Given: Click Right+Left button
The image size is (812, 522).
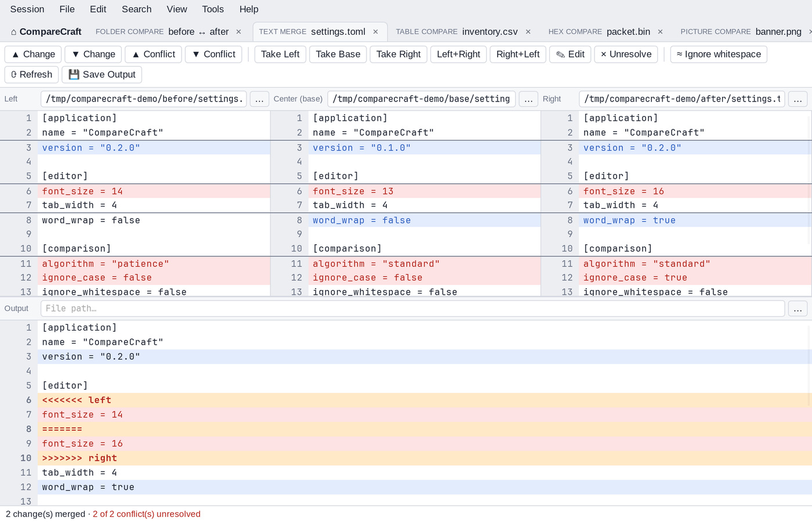Looking at the screenshot, I should [518, 54].
